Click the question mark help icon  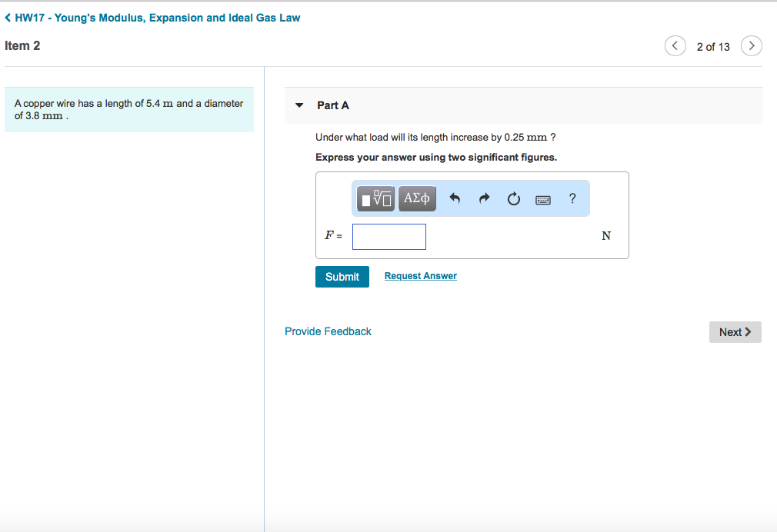pyautogui.click(x=572, y=198)
